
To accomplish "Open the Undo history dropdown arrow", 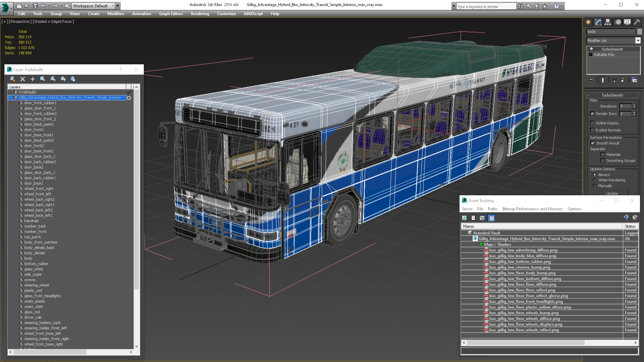I will [49, 6].
